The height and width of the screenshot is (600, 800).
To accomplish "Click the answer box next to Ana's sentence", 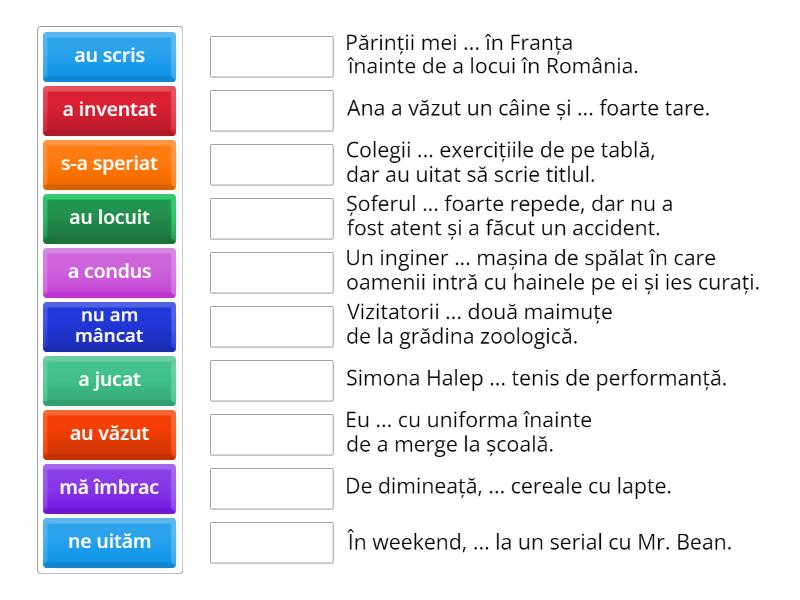I will (x=271, y=111).
